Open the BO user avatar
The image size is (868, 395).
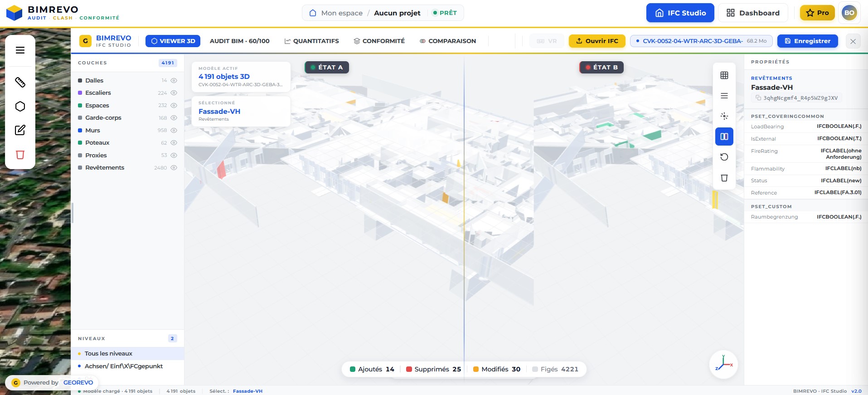pos(849,13)
